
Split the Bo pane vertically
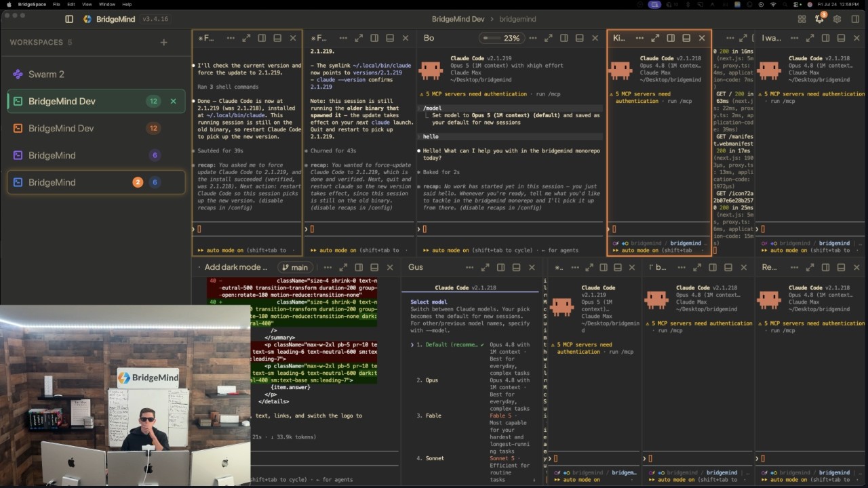pos(564,38)
